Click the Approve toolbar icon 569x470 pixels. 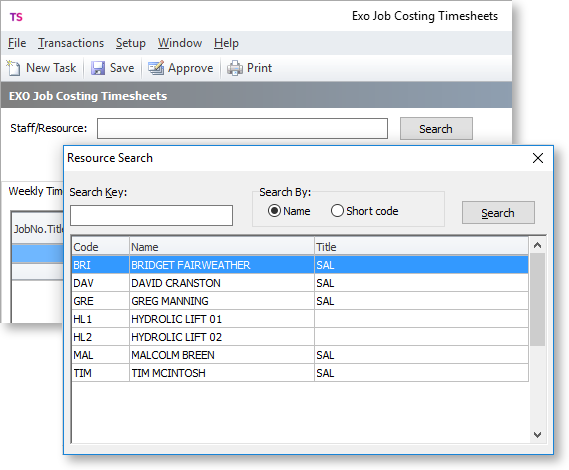pos(156,68)
